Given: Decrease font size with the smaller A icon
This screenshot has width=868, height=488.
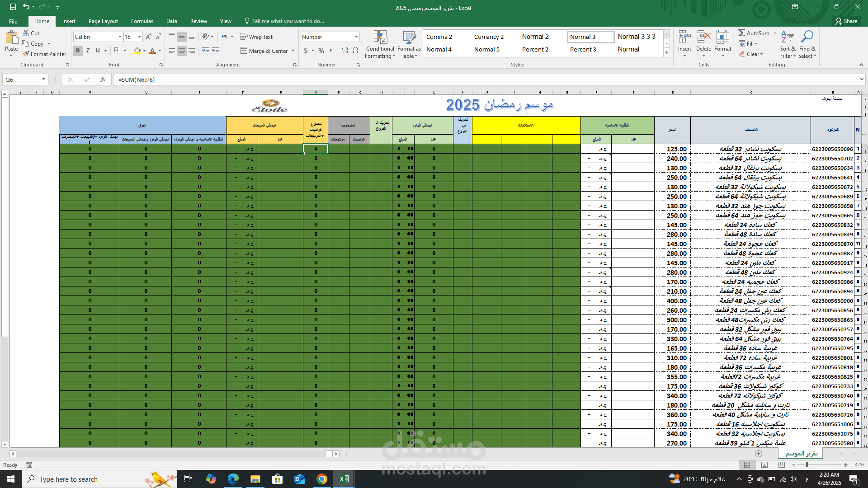Looking at the screenshot, I should coord(158,37).
